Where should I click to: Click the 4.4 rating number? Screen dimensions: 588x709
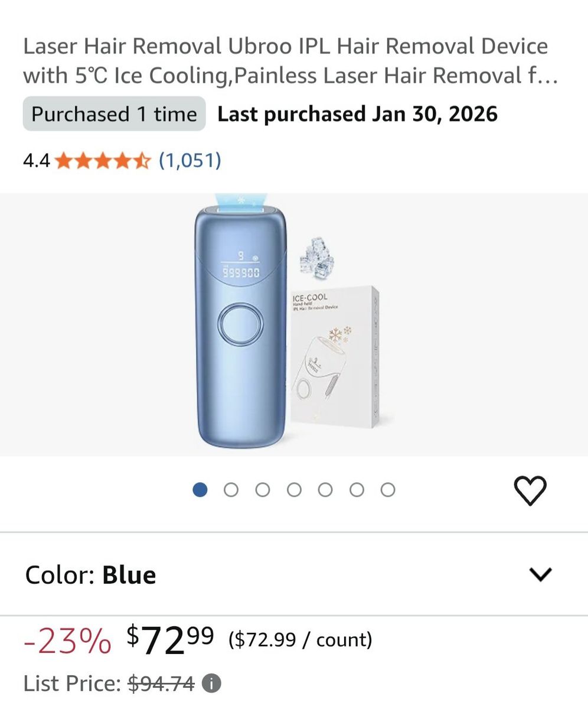pyautogui.click(x=36, y=161)
